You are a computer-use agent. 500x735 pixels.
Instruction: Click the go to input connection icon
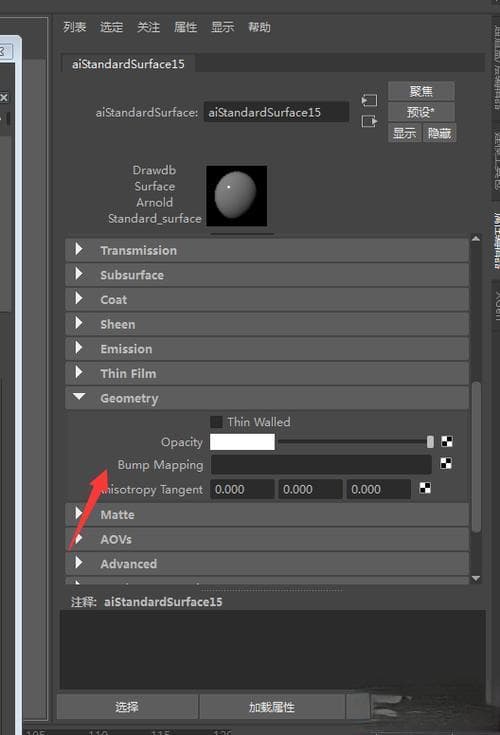(369, 100)
